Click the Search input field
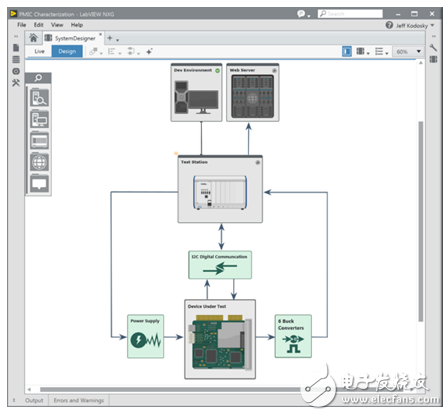448x416 pixels. pyautogui.click(x=350, y=14)
